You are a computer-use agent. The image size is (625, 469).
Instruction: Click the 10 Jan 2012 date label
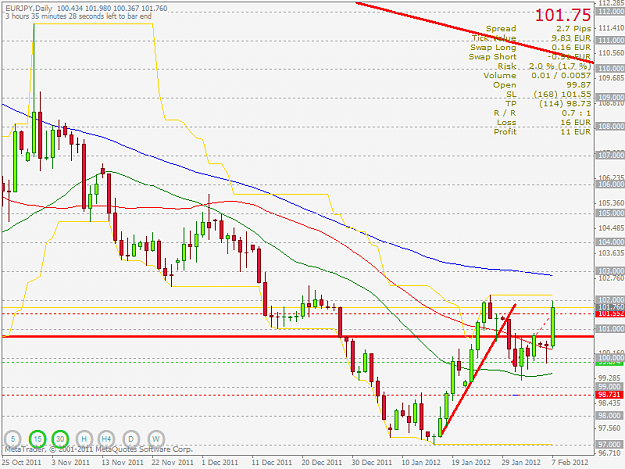[x=421, y=462]
